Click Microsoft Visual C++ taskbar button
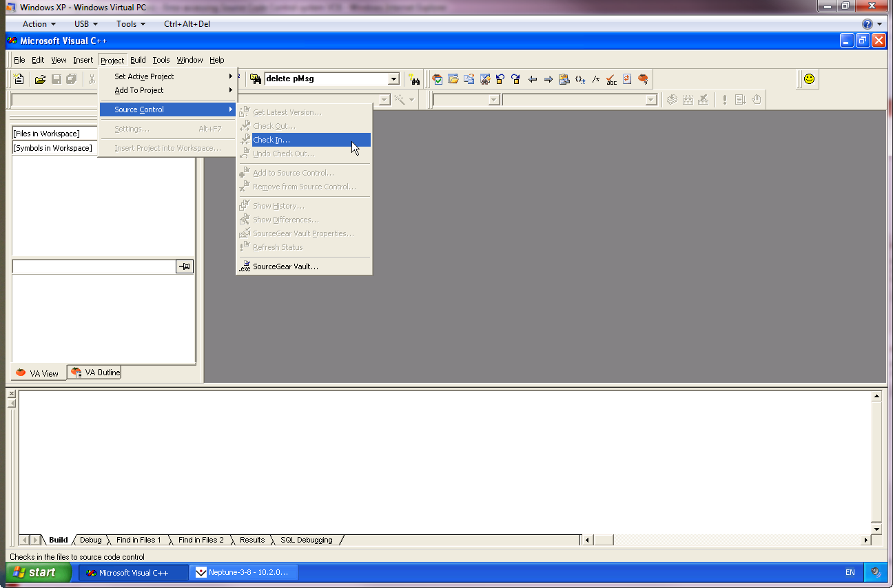The image size is (893, 588). coord(133,572)
